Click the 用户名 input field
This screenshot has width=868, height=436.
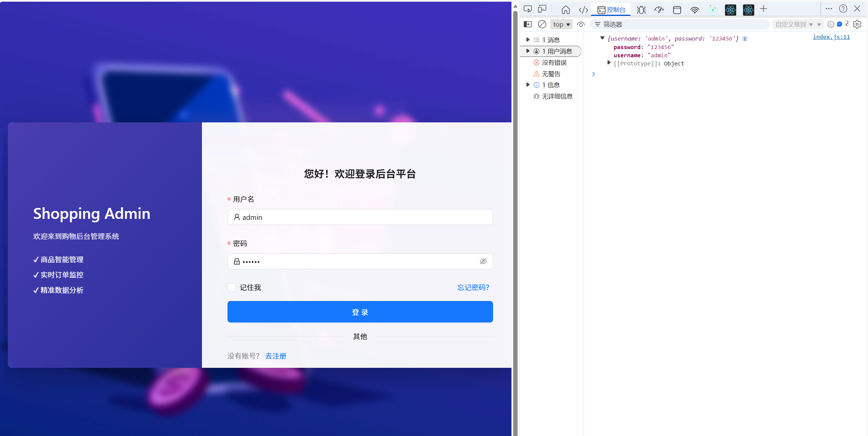360,217
